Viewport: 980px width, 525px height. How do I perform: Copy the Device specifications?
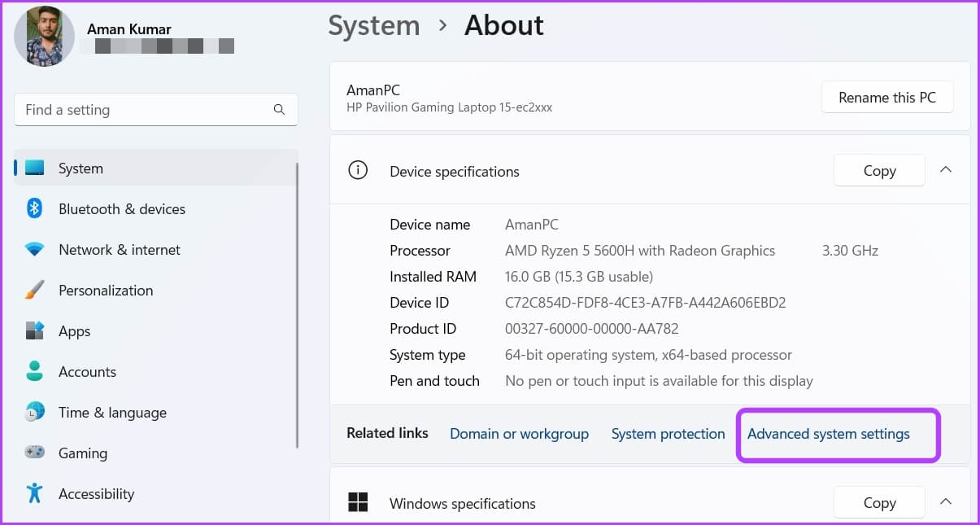[x=879, y=171]
